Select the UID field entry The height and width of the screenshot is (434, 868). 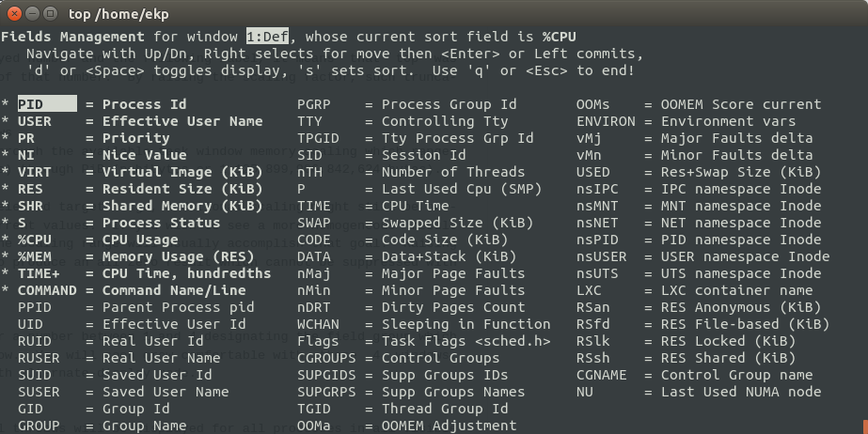(x=132, y=324)
